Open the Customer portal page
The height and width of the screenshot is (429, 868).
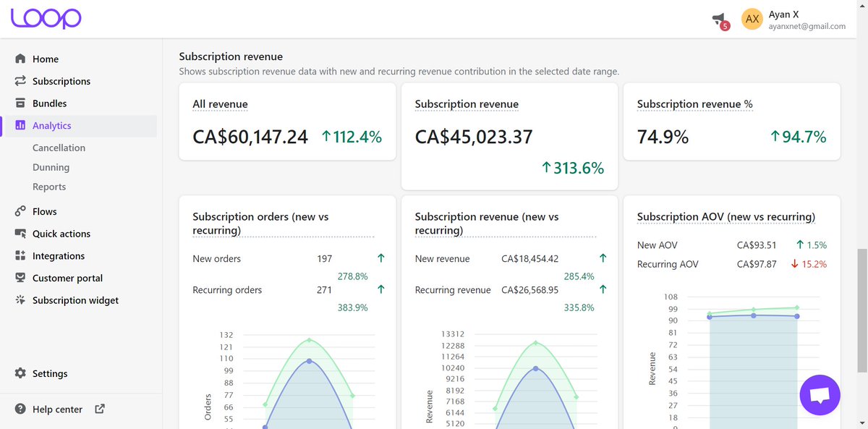[x=67, y=279]
